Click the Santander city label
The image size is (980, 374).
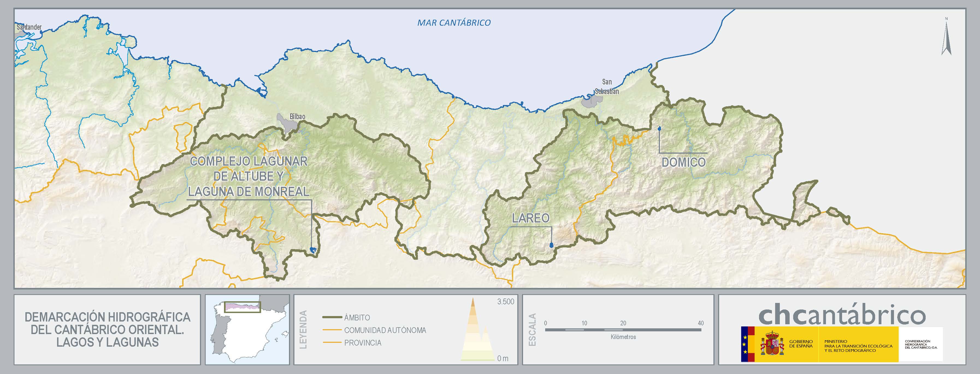click(29, 27)
